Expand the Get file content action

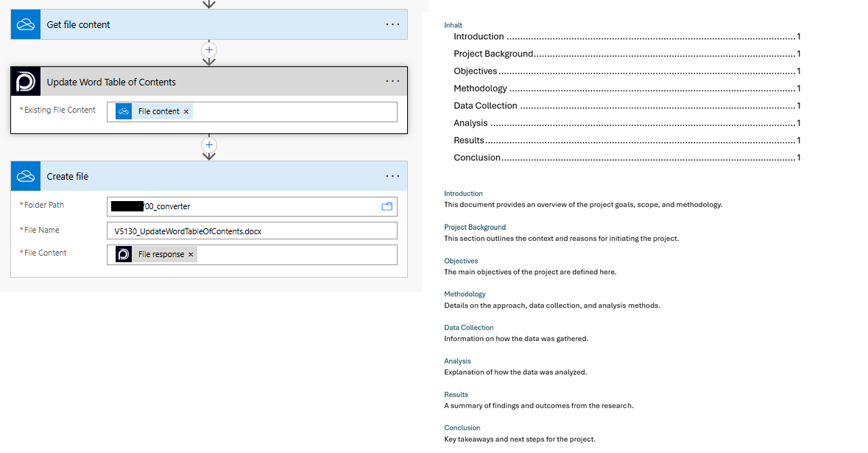coord(206,24)
